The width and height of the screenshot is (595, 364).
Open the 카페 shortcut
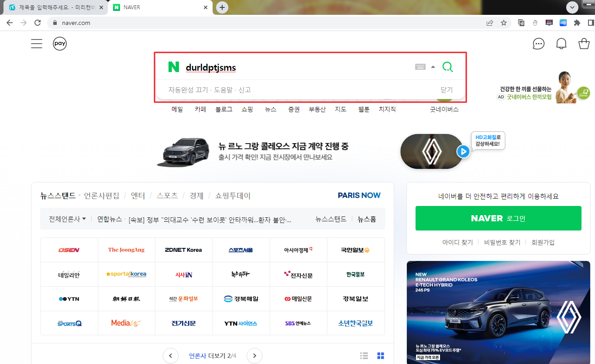[x=200, y=109]
